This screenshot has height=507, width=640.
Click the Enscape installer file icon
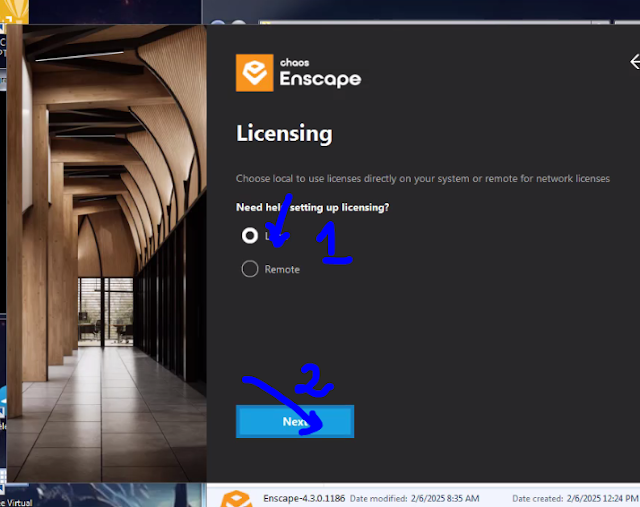(x=236, y=499)
